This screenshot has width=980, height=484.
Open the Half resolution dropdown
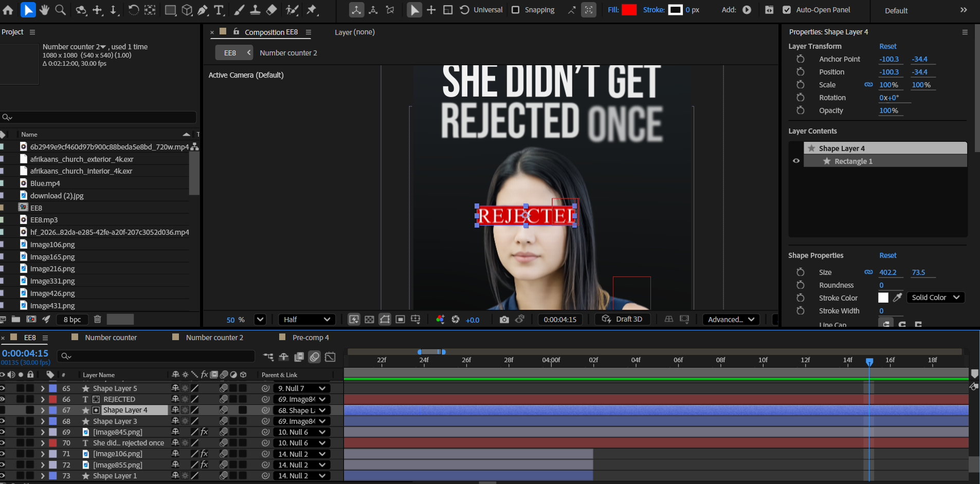(x=306, y=320)
